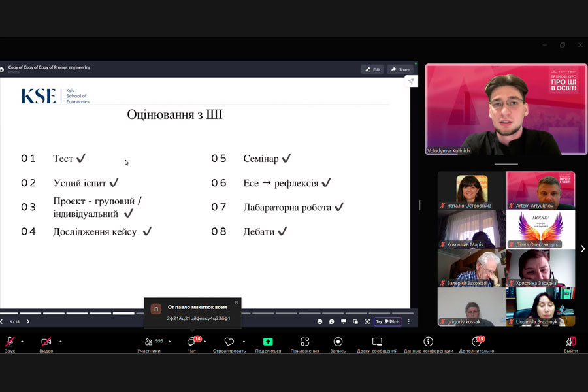
Task: Jump to the first slide progress segment
Action: click(9, 313)
